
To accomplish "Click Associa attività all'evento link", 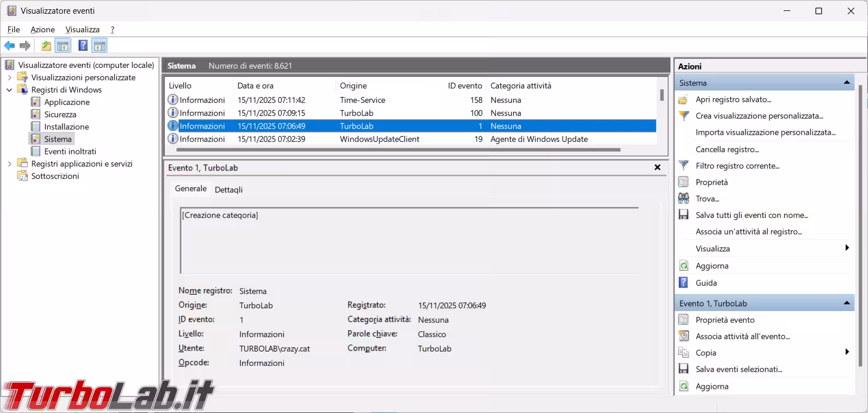I will pos(742,336).
